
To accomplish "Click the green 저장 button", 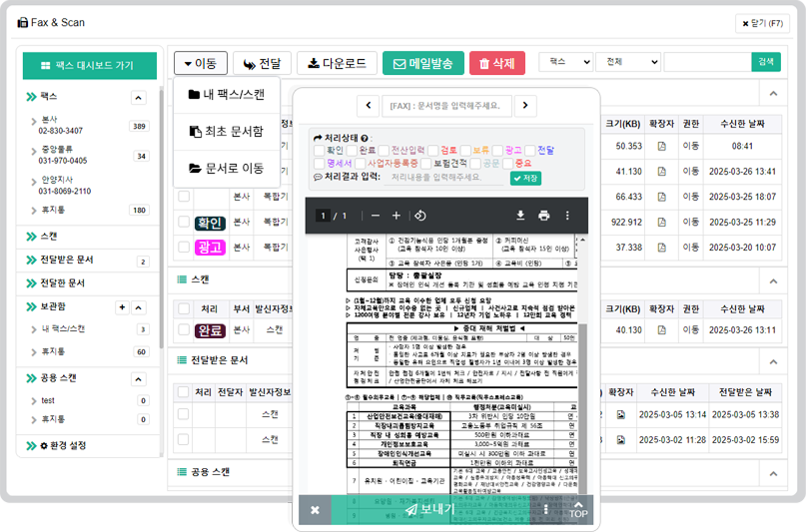I will pyautogui.click(x=525, y=179).
